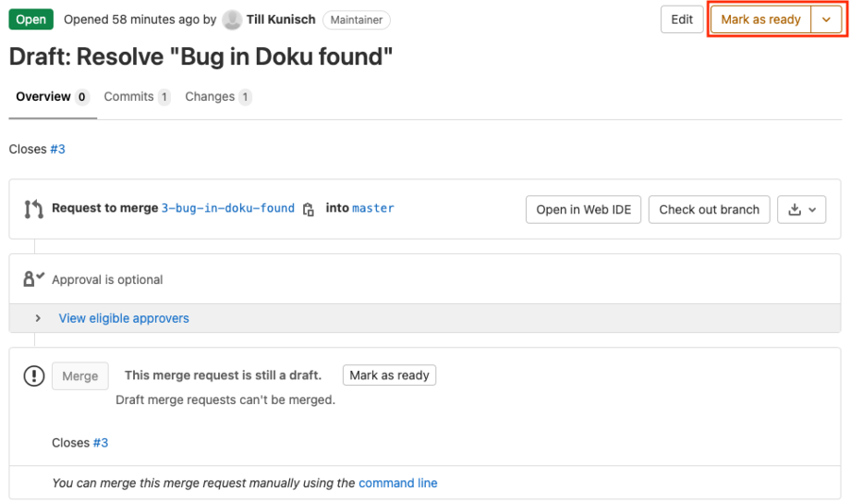This screenshot has height=504, width=850.
Task: Expand the eligible approvers chevron
Action: (x=38, y=319)
